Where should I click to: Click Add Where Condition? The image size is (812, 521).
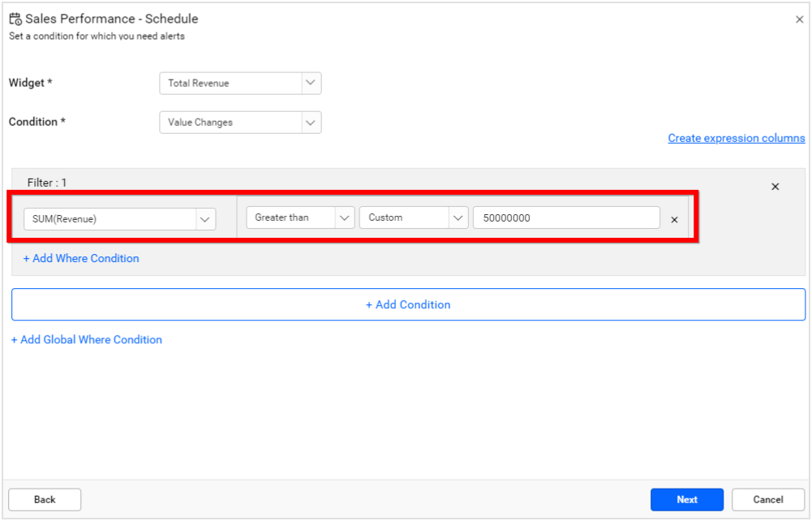click(81, 258)
